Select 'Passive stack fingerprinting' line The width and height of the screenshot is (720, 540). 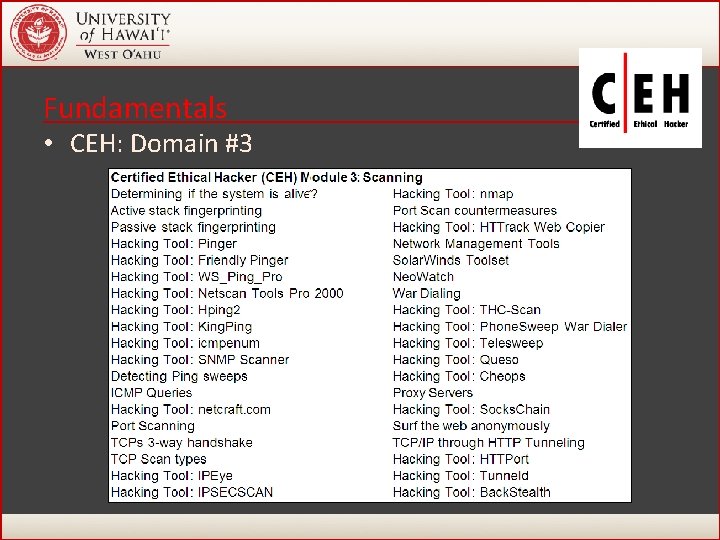point(193,227)
